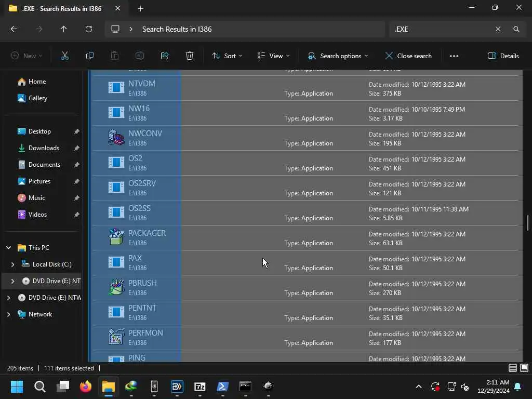Screen dimensions: 532x399
Task: Open taskbar Search
Action: point(39,387)
